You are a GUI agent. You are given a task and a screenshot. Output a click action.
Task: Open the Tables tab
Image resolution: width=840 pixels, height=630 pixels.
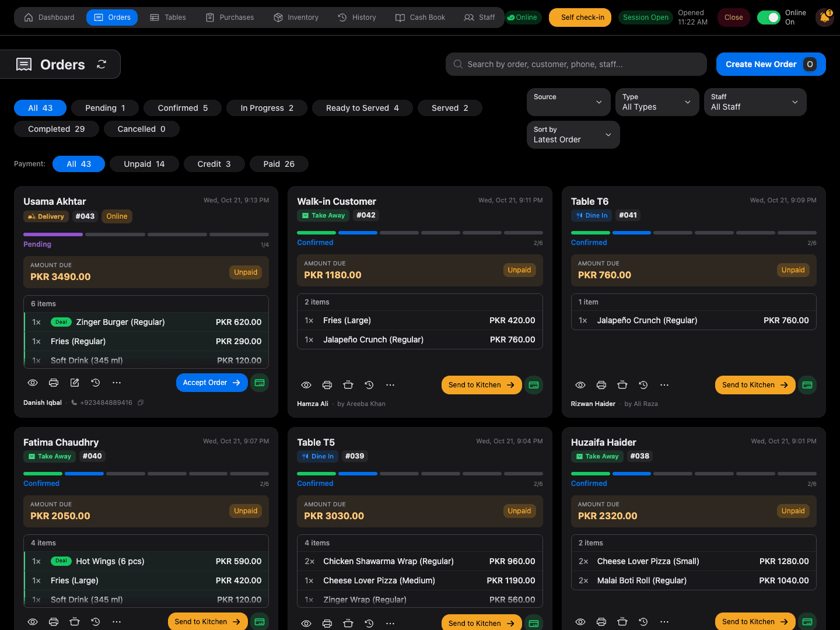point(168,17)
